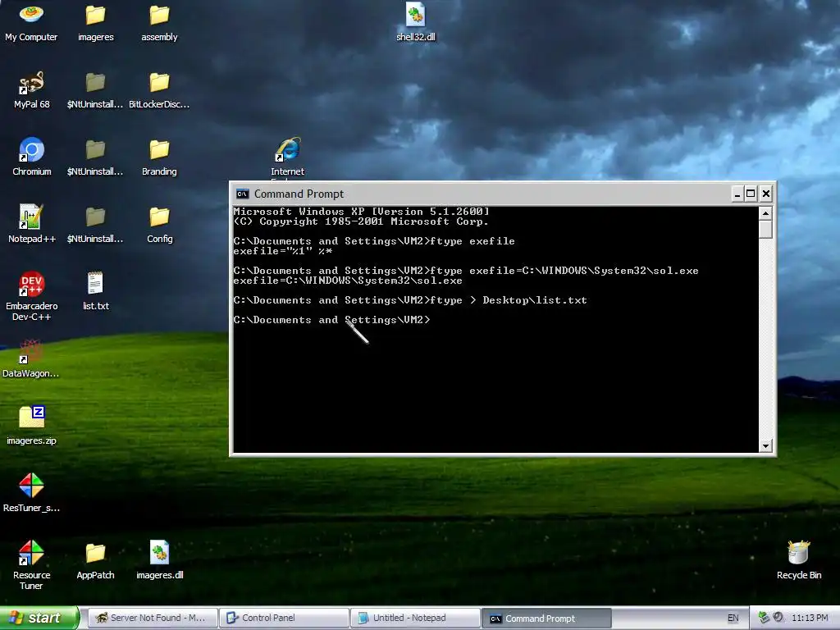The image size is (840, 630).
Task: Select the imageres folder on desktop
Action: coord(95,22)
